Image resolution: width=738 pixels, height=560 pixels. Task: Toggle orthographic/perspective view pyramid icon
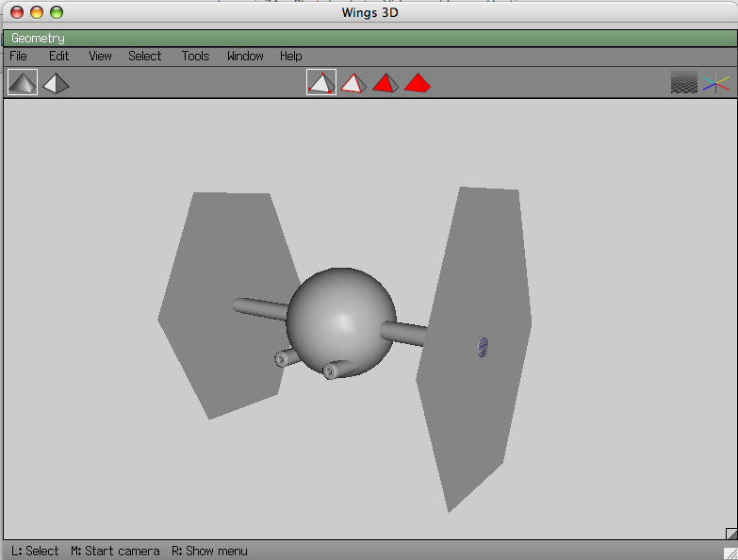click(x=56, y=83)
